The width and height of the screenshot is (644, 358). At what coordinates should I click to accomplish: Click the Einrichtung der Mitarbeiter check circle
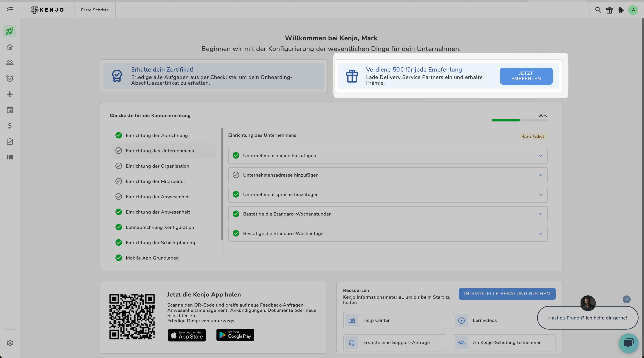click(119, 181)
